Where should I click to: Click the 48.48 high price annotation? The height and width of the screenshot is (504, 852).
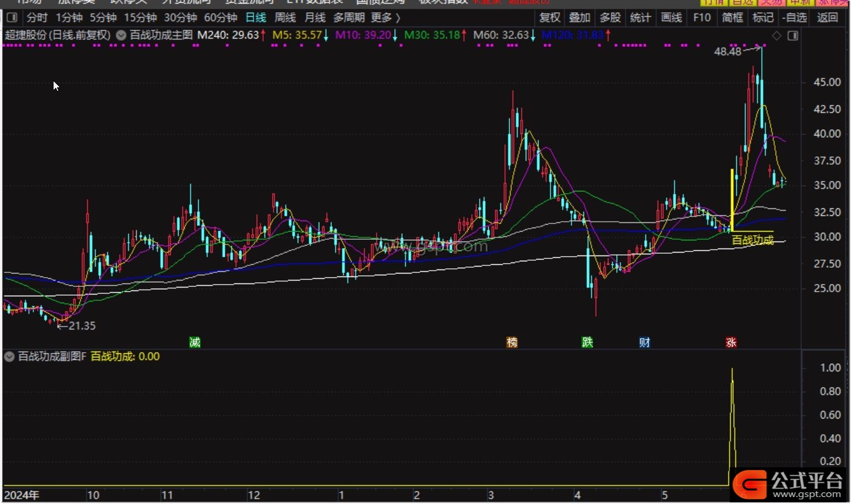click(x=728, y=51)
